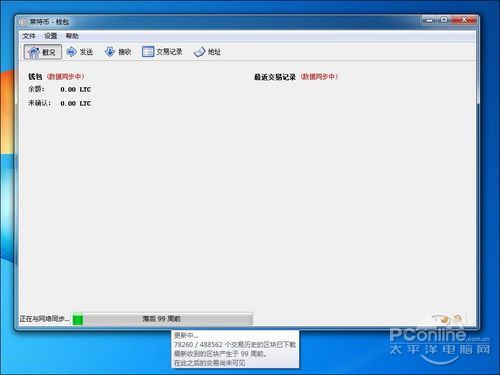Click the red 数据同步中 notice beside 钱包
The width and height of the screenshot is (500, 375).
66,77
